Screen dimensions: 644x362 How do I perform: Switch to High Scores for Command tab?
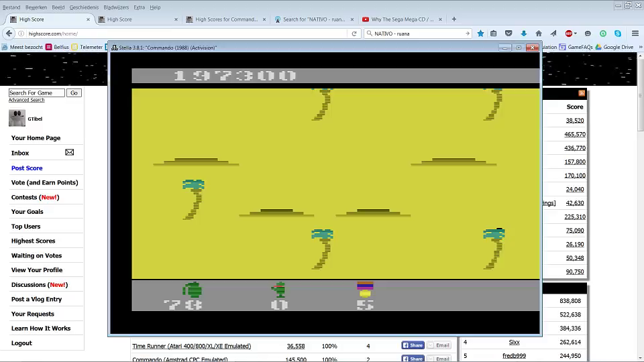[226, 19]
